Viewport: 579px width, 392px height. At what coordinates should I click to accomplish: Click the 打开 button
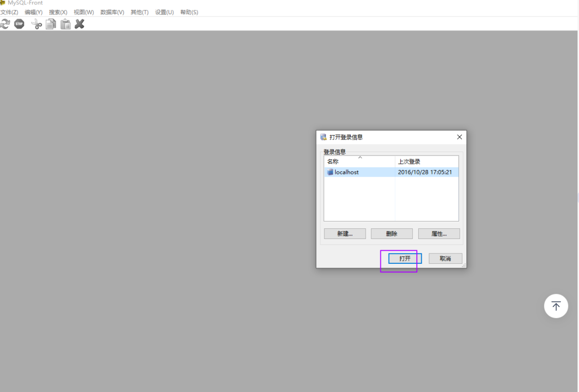tap(405, 258)
